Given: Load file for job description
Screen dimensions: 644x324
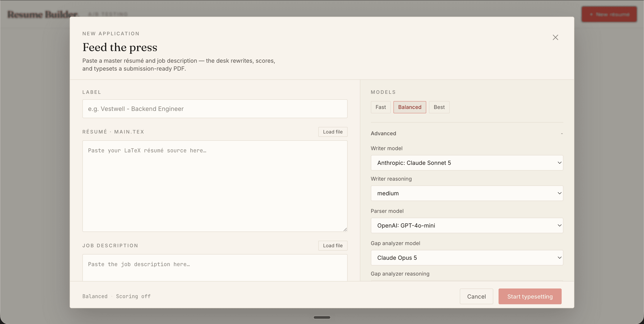Looking at the screenshot, I should click(x=333, y=246).
